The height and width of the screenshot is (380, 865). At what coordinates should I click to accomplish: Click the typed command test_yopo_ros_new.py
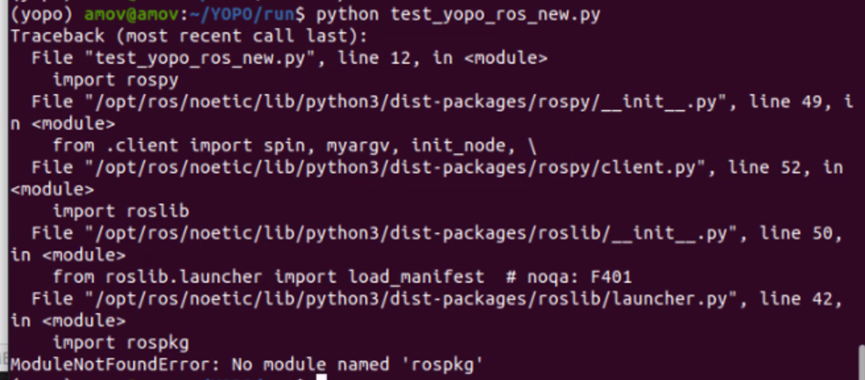(495, 15)
